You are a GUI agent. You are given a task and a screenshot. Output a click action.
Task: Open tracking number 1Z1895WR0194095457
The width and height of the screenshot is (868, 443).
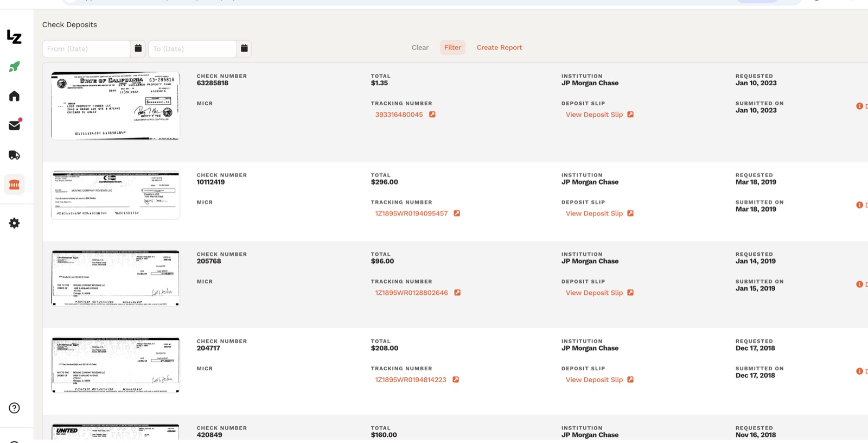[x=411, y=213]
